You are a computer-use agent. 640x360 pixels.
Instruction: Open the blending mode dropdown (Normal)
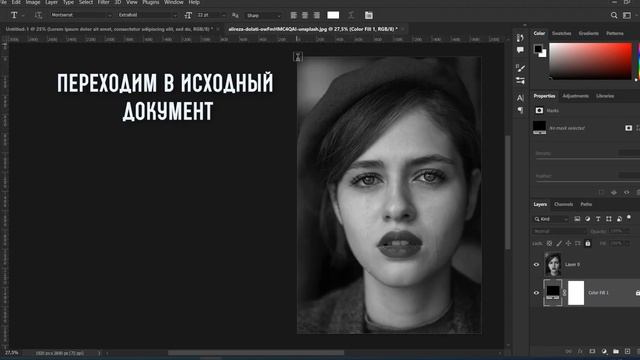559,231
